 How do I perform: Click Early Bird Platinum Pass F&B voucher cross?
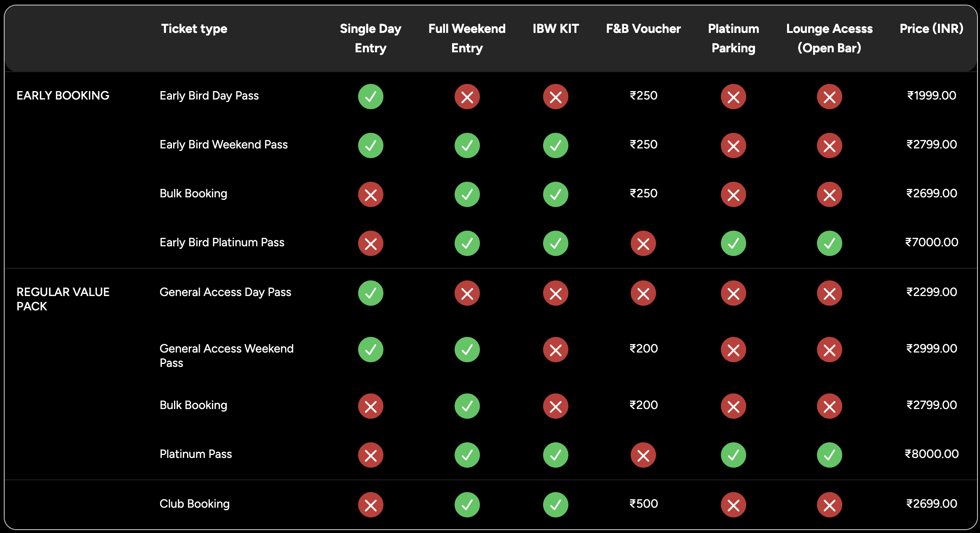click(643, 243)
